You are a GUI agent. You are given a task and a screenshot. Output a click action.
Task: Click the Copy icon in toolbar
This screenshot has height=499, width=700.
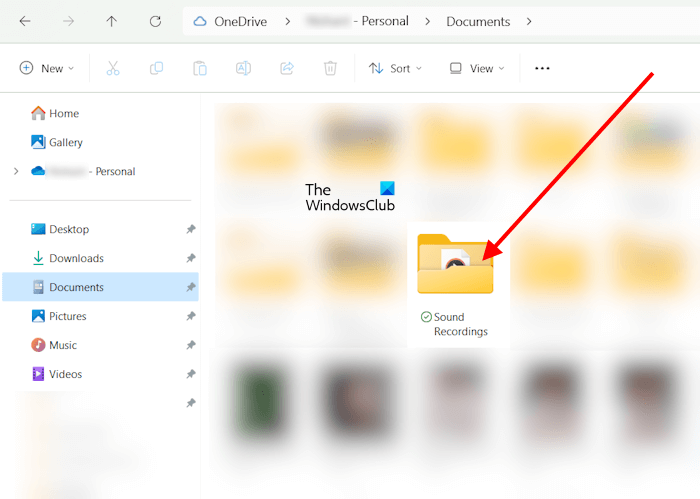click(156, 68)
